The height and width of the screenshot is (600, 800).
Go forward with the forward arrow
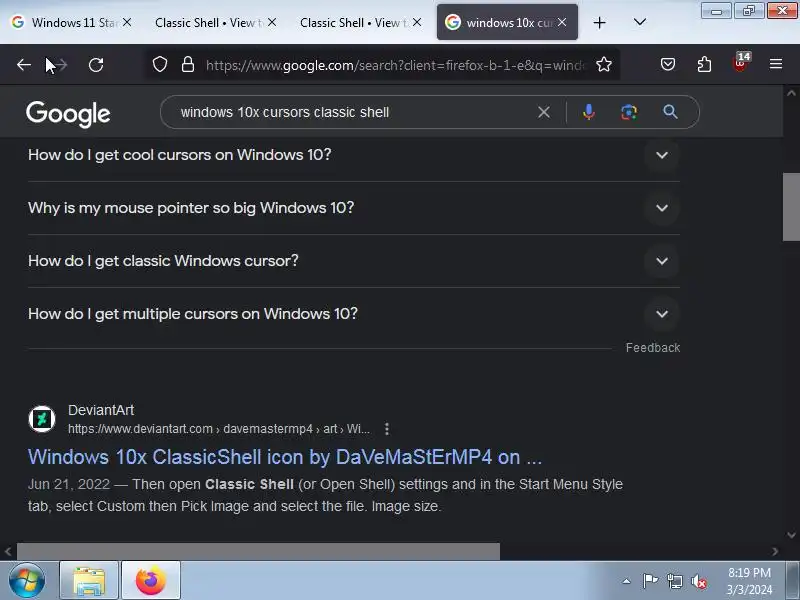tap(61, 65)
